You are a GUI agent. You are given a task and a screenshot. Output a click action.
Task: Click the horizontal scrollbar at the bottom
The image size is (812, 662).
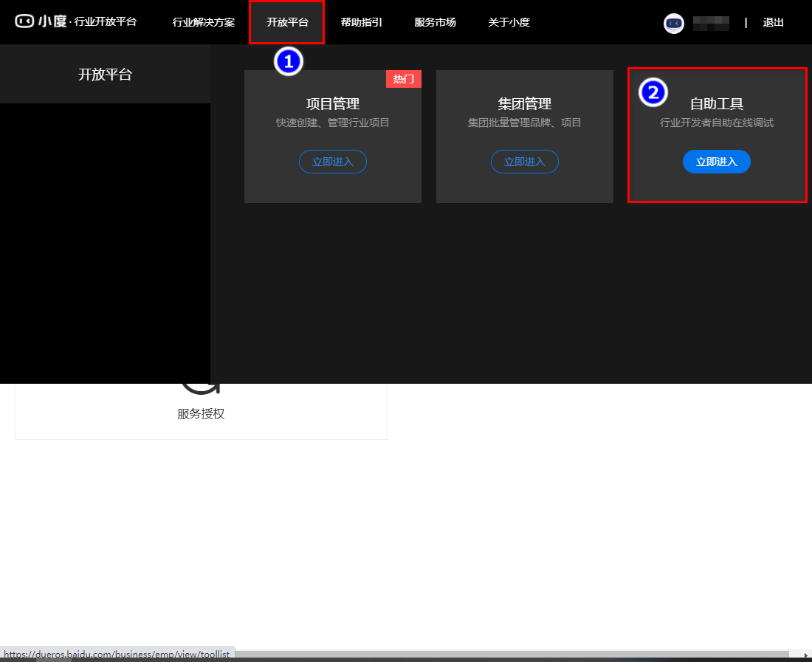pyautogui.click(x=509, y=655)
